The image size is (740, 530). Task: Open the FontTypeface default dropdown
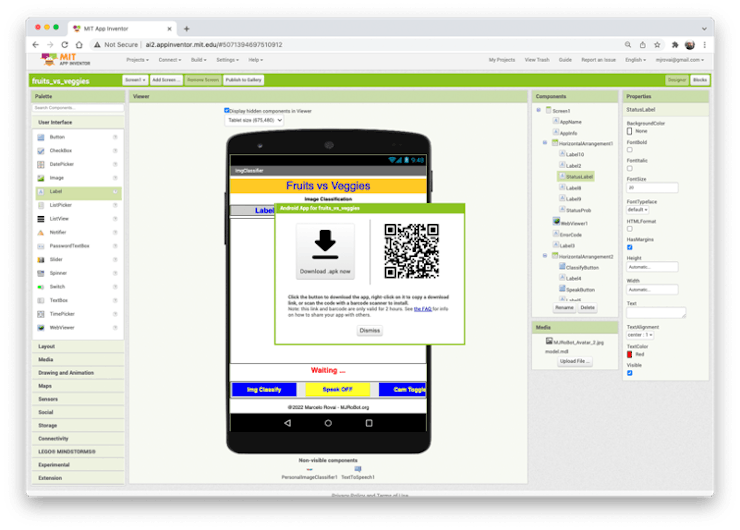coord(638,210)
